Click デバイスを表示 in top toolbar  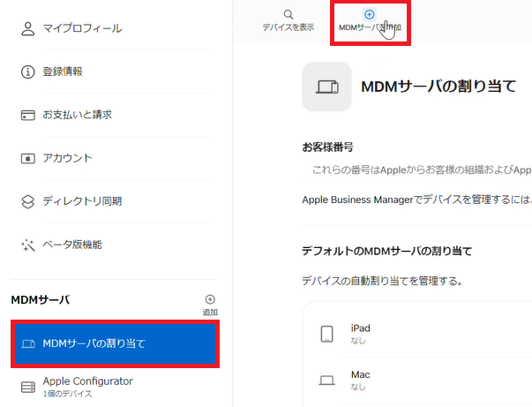[x=288, y=20]
